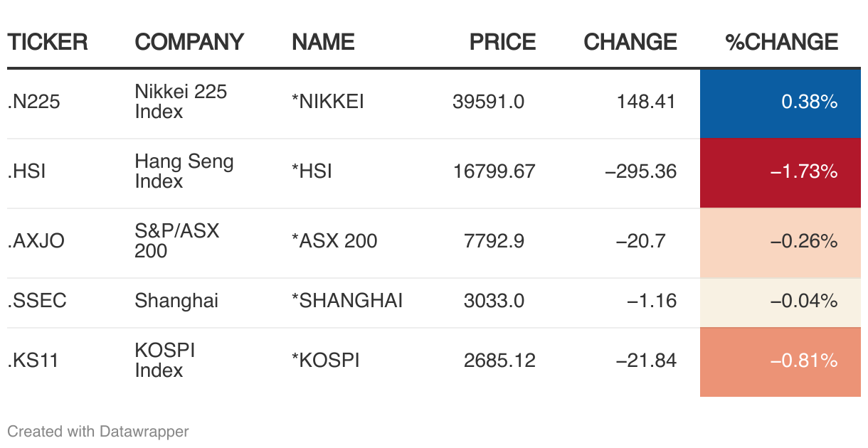868x448 pixels.
Task: Click the Hang Seng Index company cell
Action: coord(184,171)
